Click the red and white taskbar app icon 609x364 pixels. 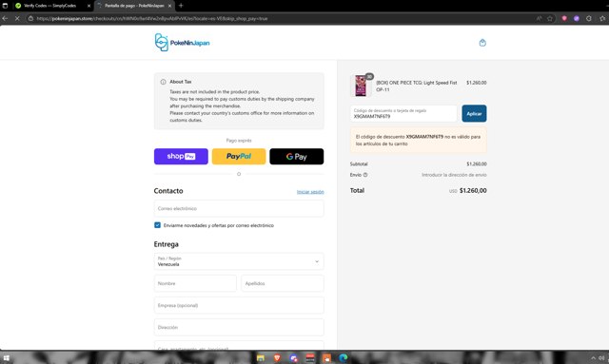310,357
